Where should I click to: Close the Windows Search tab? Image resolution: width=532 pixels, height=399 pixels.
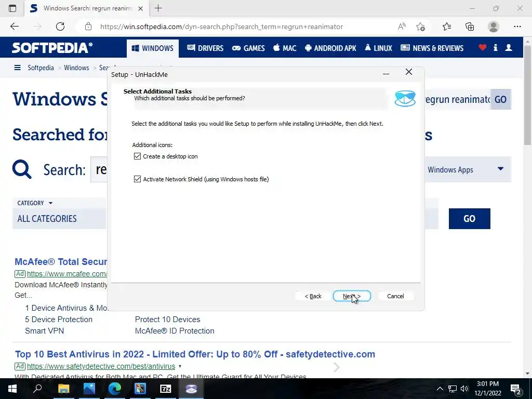pyautogui.click(x=140, y=8)
